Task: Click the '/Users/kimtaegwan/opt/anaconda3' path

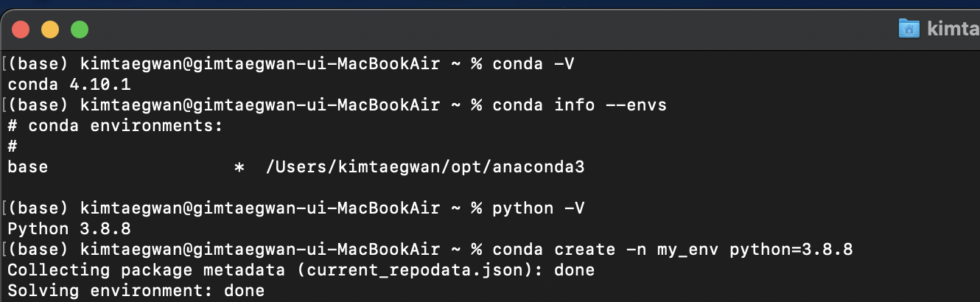Action: (425, 167)
